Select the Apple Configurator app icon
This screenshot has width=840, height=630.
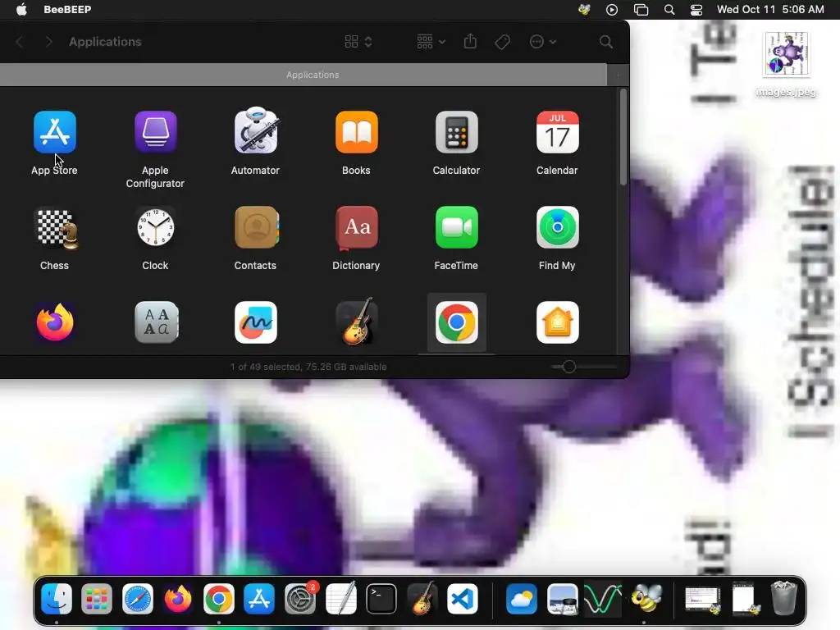pyautogui.click(x=155, y=132)
